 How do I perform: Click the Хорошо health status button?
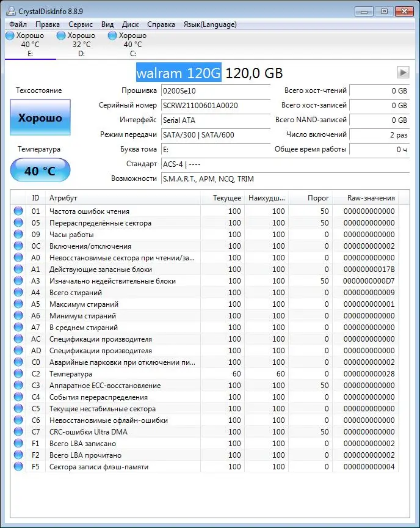(x=40, y=117)
